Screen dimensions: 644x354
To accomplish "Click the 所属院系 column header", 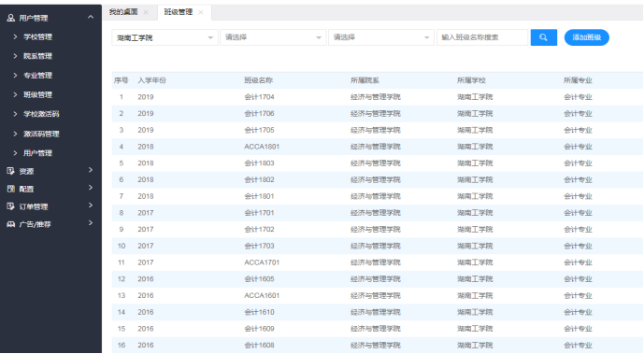I will pyautogui.click(x=365, y=80).
